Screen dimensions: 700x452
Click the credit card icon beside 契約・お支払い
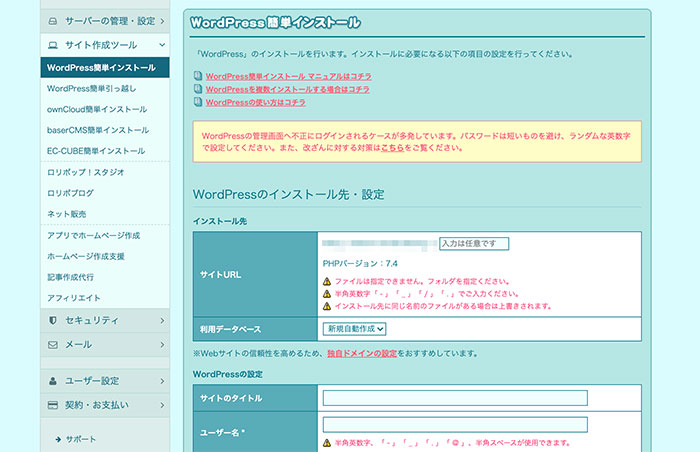(x=53, y=405)
